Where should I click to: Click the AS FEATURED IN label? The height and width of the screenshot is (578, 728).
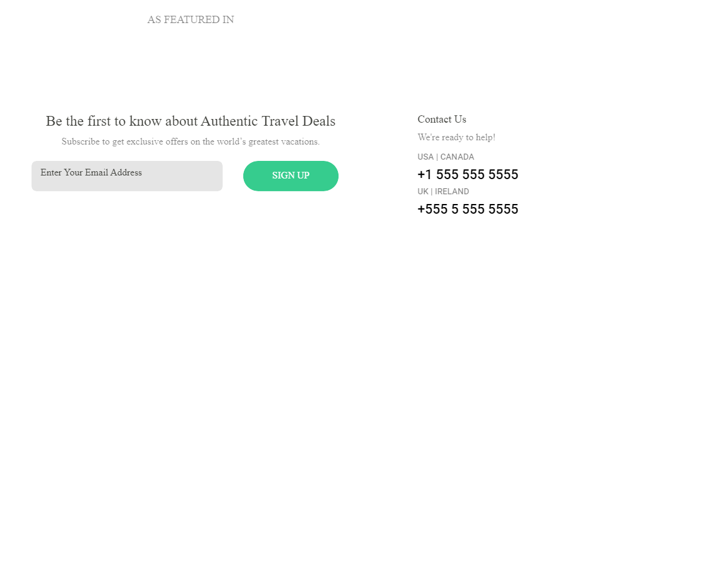click(x=190, y=20)
